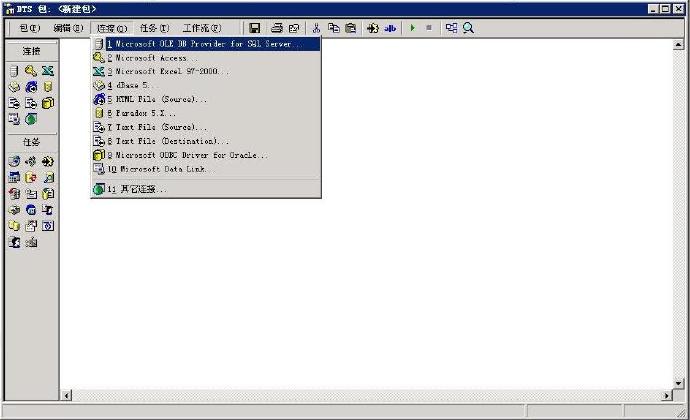This screenshot has width=690, height=420.
Task: Open the 任务(T) menu
Action: click(x=154, y=28)
